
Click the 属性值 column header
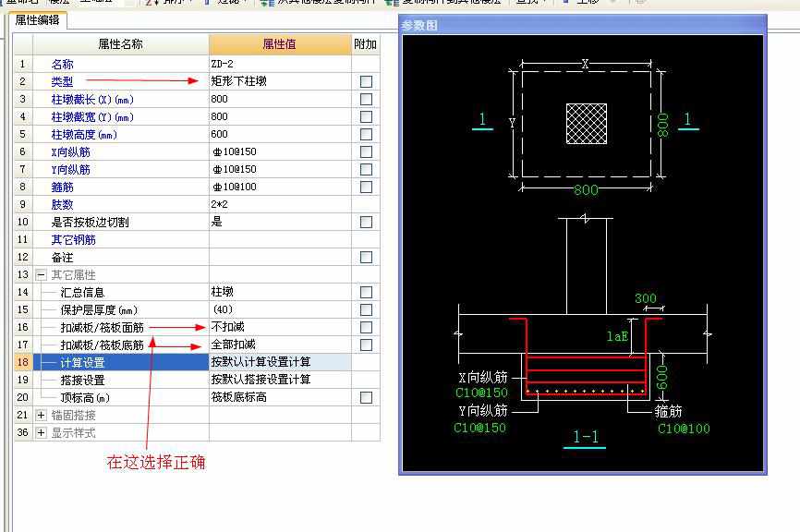pos(280,44)
